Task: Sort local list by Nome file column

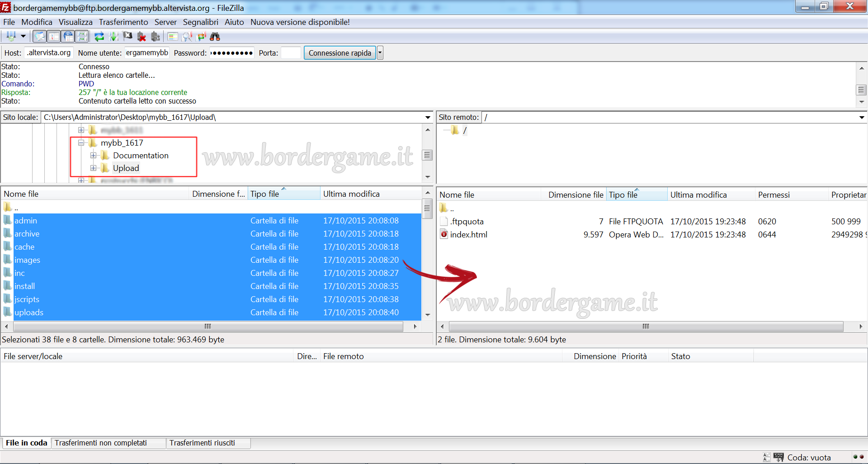Action: (x=95, y=194)
